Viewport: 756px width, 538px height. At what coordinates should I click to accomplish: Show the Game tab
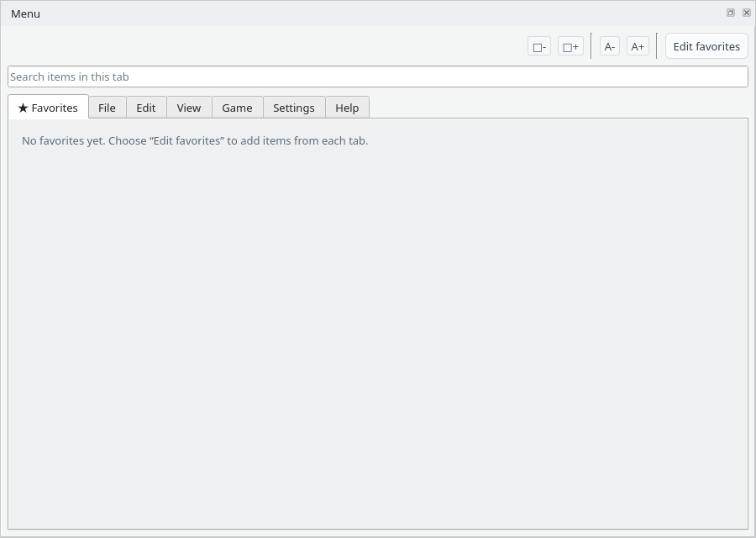pos(237,108)
